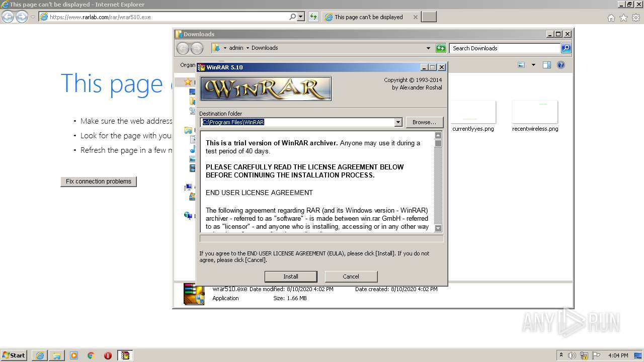Click the license text scroll-down arrow
This screenshot has width=644, height=362.
[x=438, y=228]
